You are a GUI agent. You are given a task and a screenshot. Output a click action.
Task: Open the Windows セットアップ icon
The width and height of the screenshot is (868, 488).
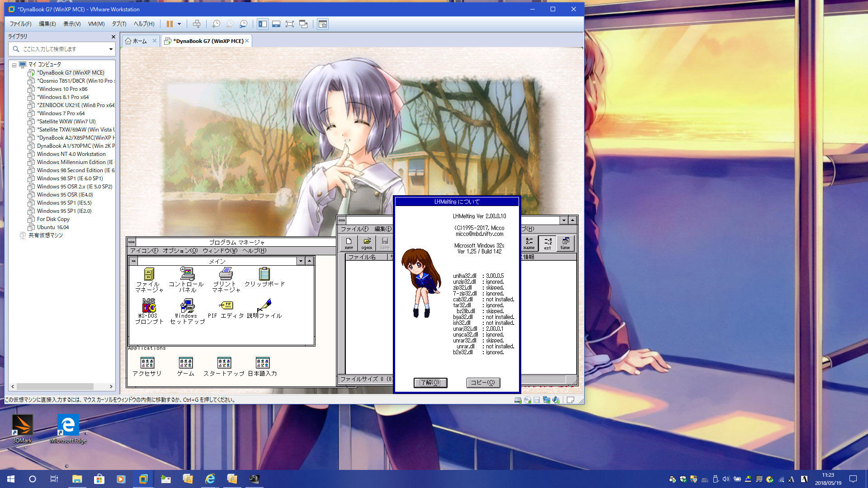(187, 311)
